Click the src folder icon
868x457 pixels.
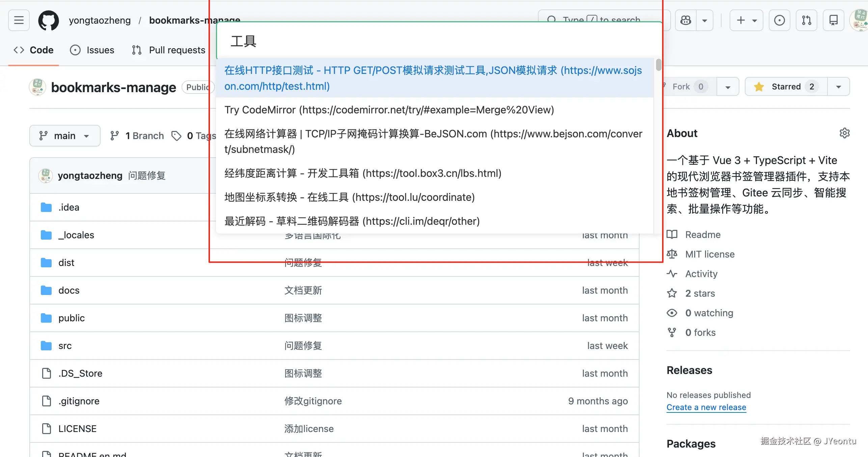pyautogui.click(x=46, y=346)
